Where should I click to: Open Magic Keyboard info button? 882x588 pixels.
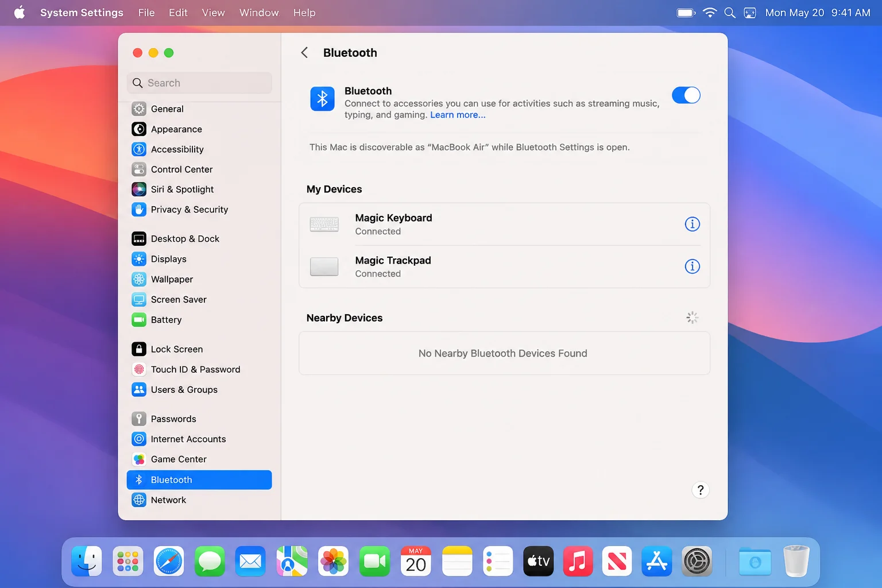pos(692,224)
